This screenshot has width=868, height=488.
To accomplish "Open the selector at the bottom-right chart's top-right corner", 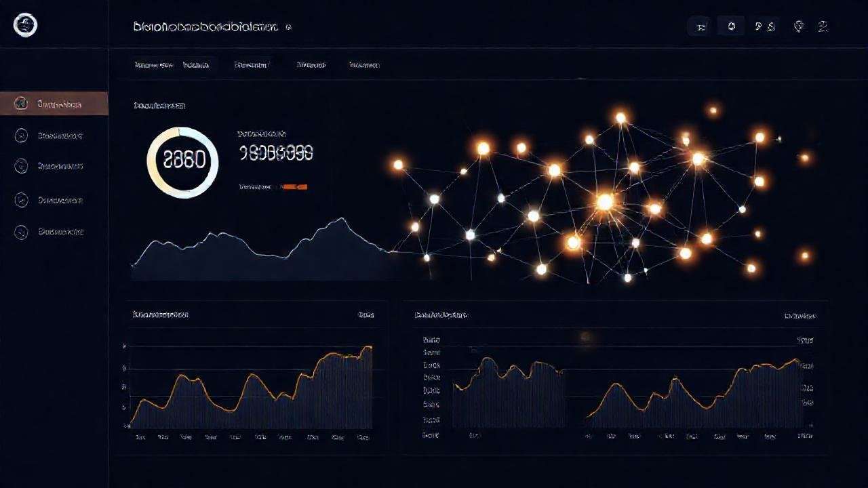I will 800,315.
